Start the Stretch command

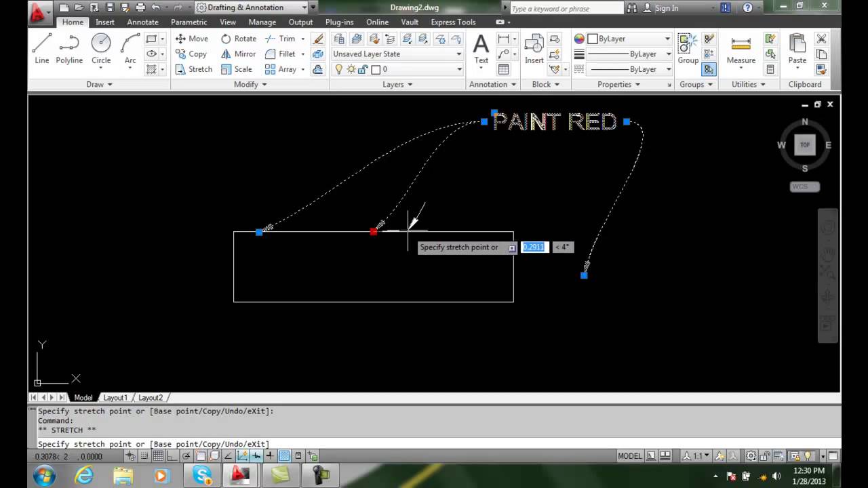pos(193,69)
